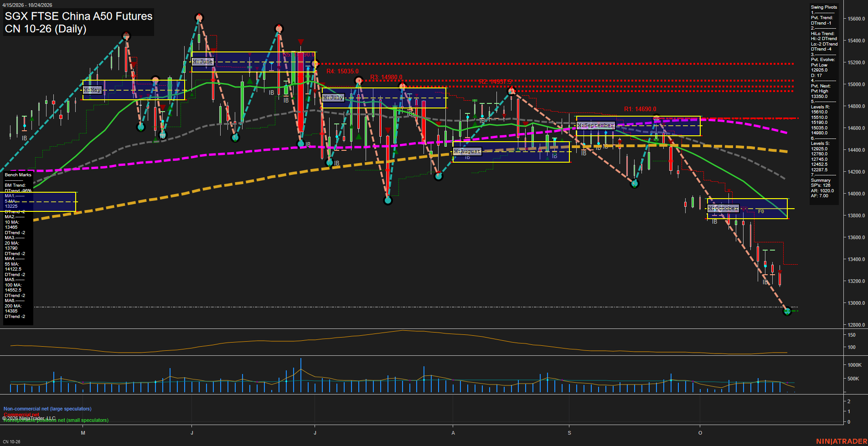Click the R3: 14980.0 resistance label
The height and width of the screenshot is (446, 868).
point(386,77)
